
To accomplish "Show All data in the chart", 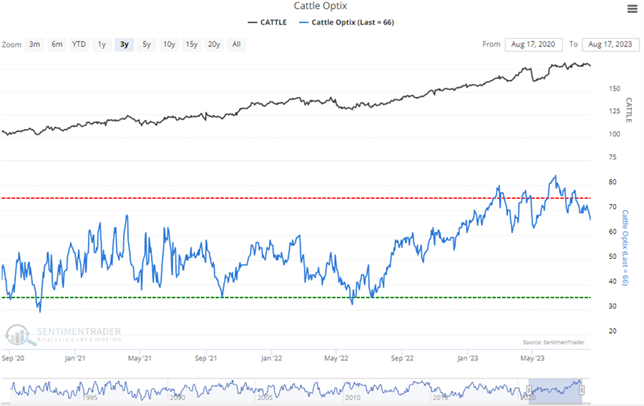I will [236, 44].
